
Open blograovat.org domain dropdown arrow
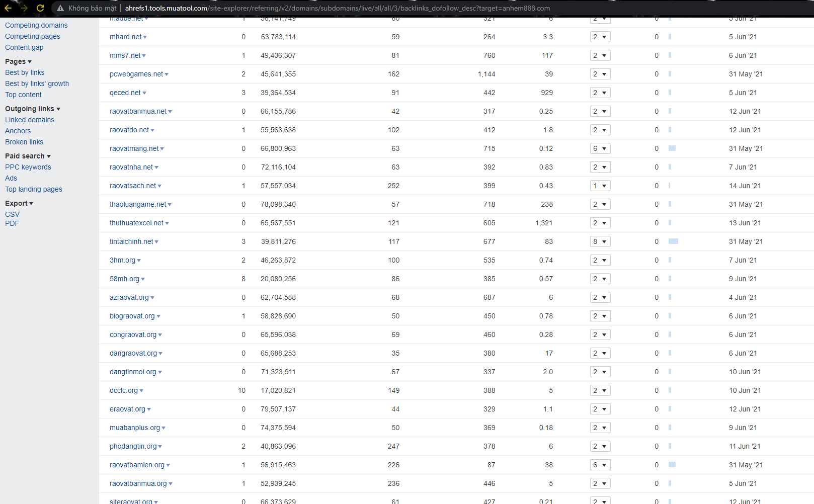(x=158, y=316)
